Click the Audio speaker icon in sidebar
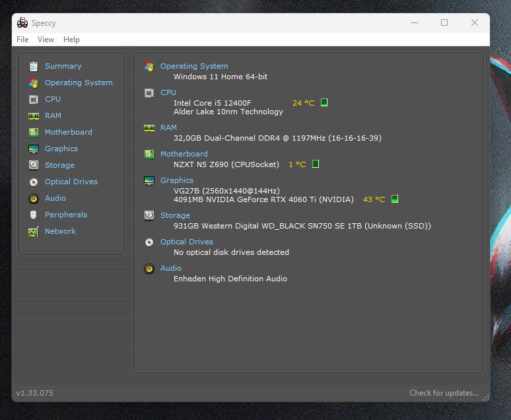 [33, 198]
